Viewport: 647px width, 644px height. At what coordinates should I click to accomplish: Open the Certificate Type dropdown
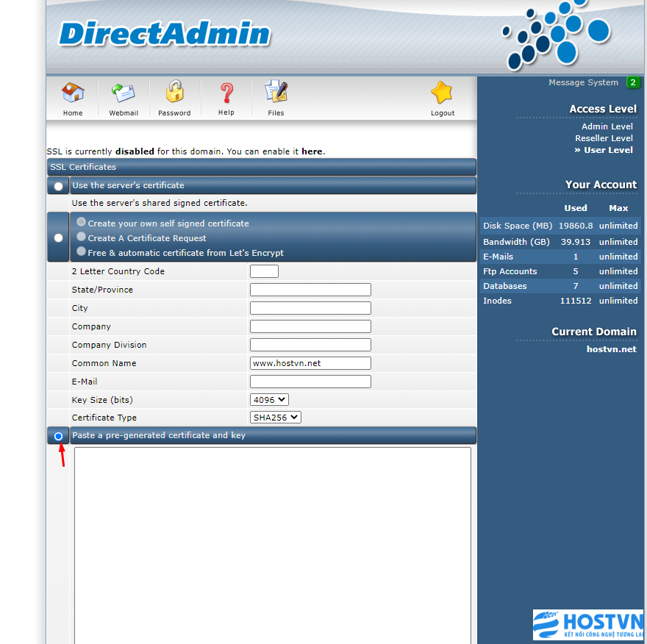point(275,418)
